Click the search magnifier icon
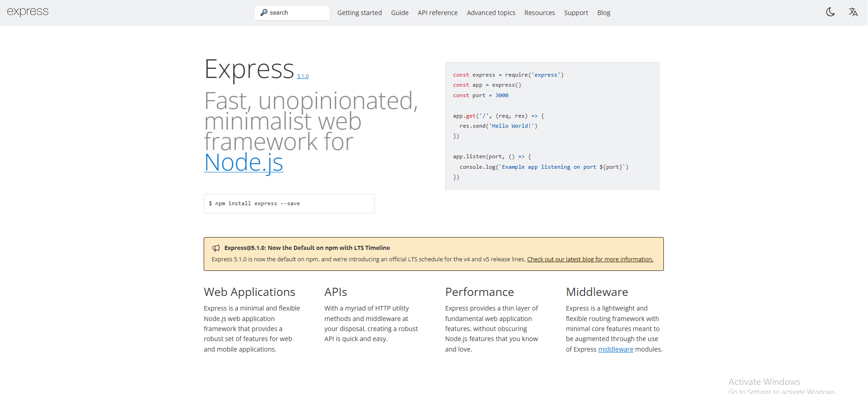 click(264, 13)
